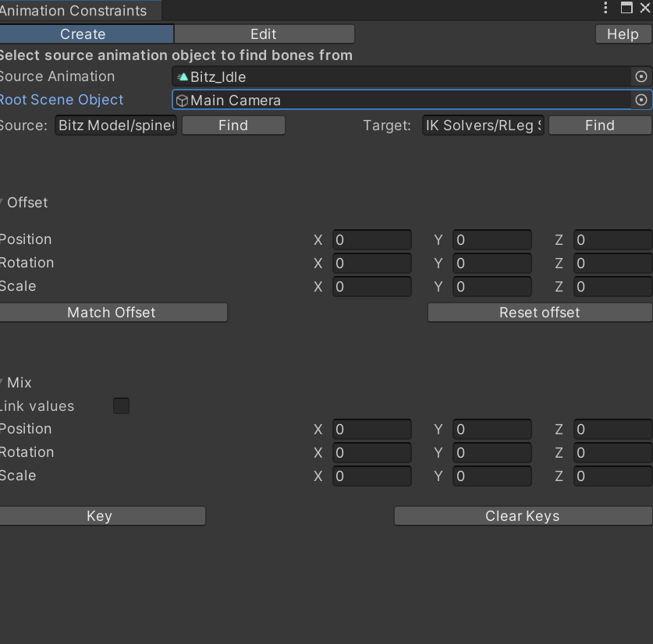Collapse the Mix section foldout
The image size is (653, 644).
coord(2,382)
